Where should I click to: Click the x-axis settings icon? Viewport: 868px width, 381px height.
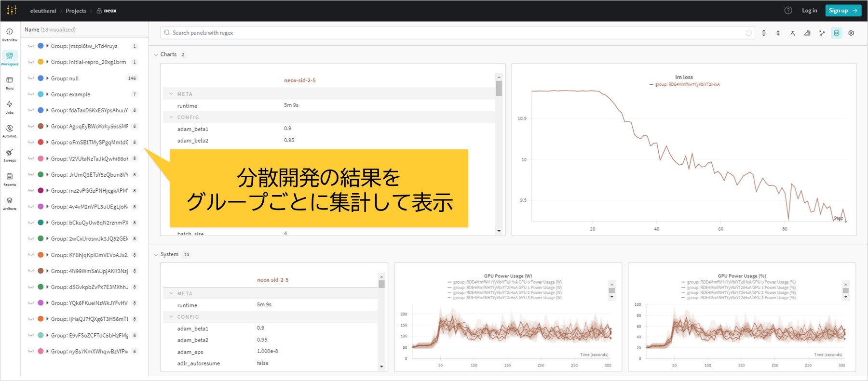point(793,33)
